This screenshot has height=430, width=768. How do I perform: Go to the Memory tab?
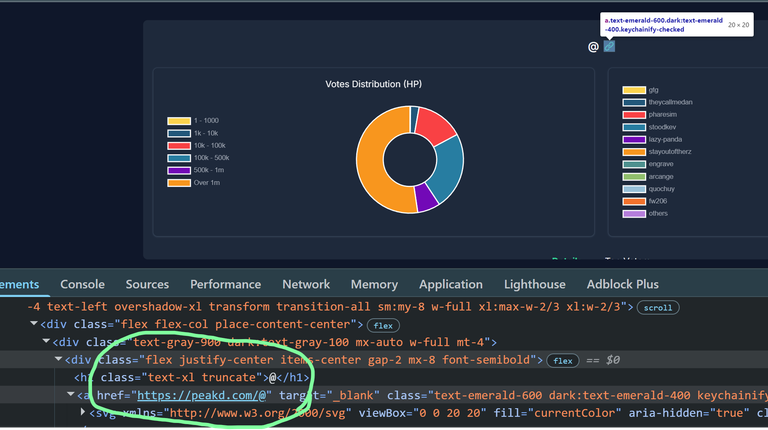coord(374,284)
